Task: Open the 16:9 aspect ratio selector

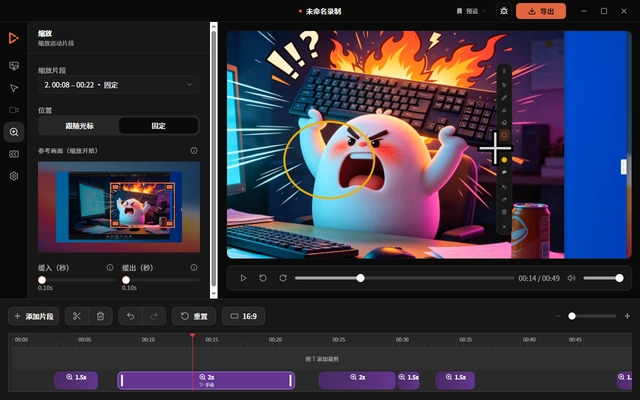Action: click(x=244, y=316)
